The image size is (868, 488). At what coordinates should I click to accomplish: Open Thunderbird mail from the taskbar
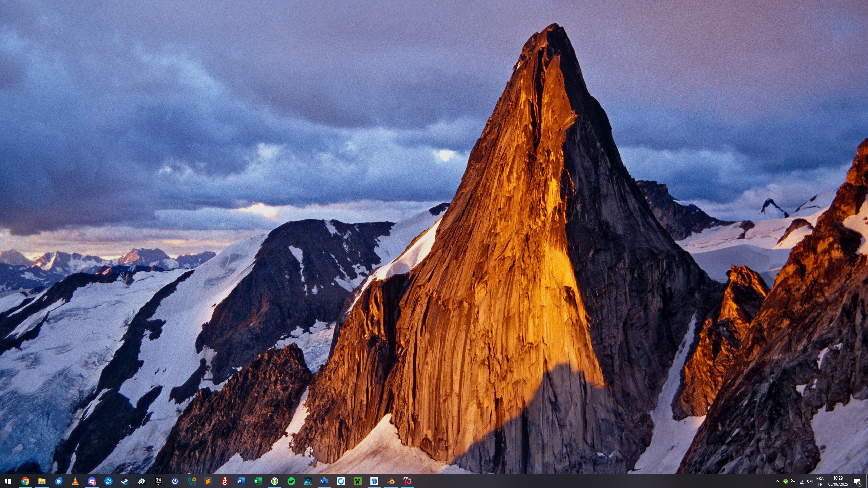[59, 481]
